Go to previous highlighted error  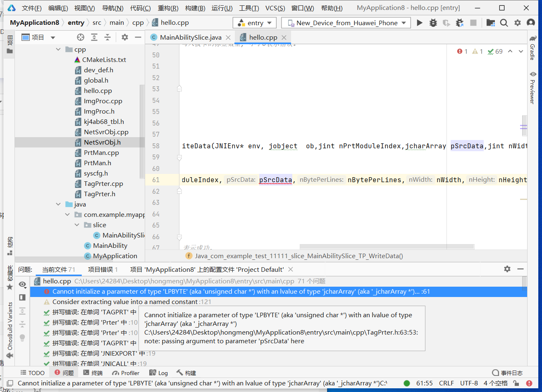510,52
